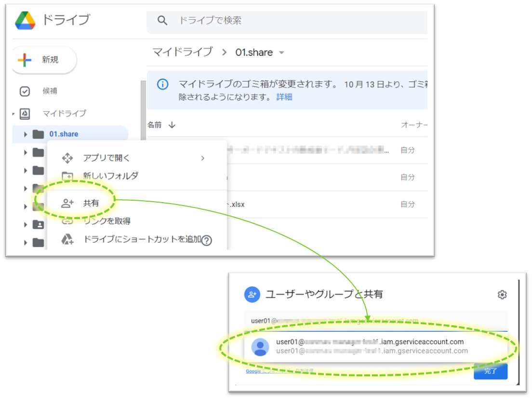Click the user avatar in suggestion
The image size is (532, 399).
[x=260, y=347]
